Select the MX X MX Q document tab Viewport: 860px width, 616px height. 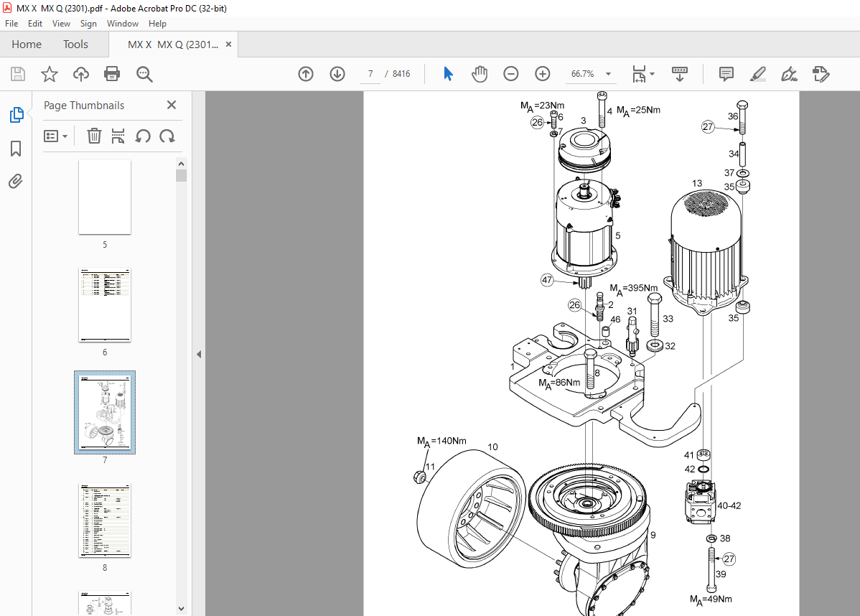(173, 45)
